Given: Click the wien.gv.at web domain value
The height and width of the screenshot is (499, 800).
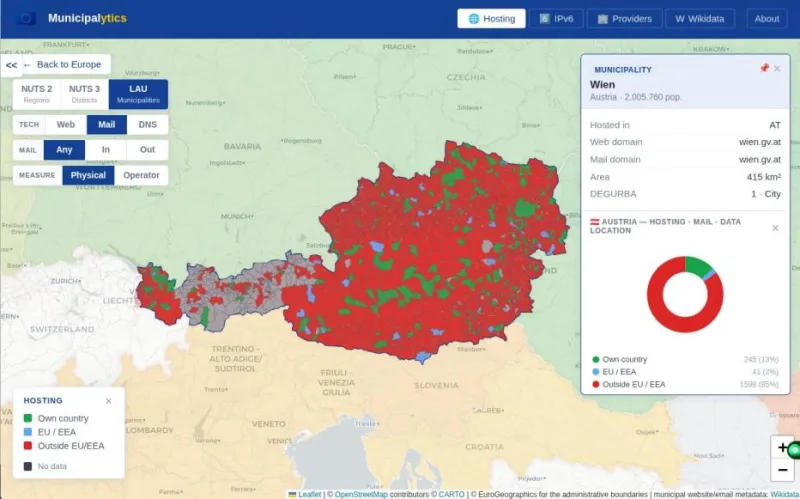Looking at the screenshot, I should [760, 142].
